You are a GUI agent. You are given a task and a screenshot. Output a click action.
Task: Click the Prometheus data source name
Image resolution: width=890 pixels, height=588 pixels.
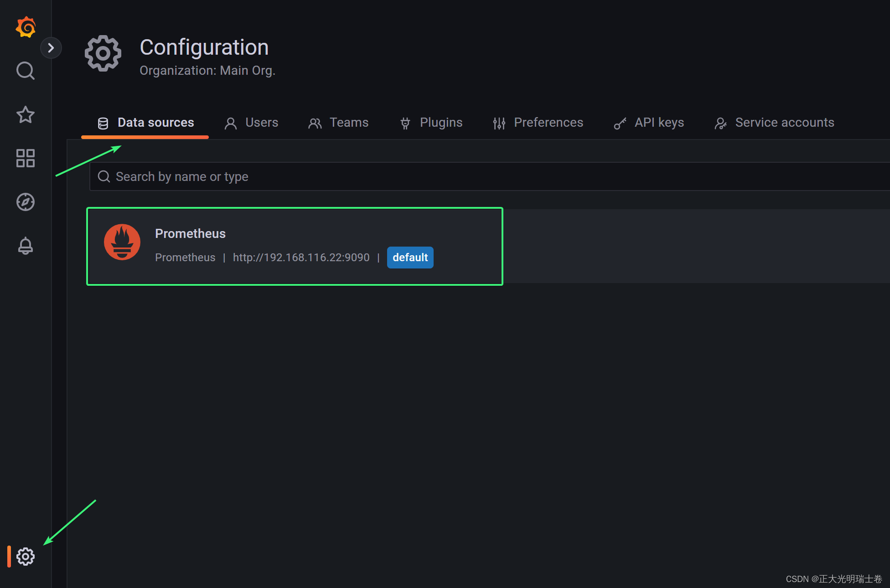(x=190, y=233)
